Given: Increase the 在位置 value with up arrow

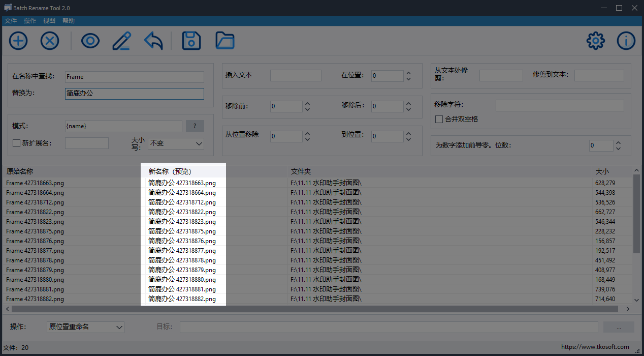Looking at the screenshot, I should point(408,73).
